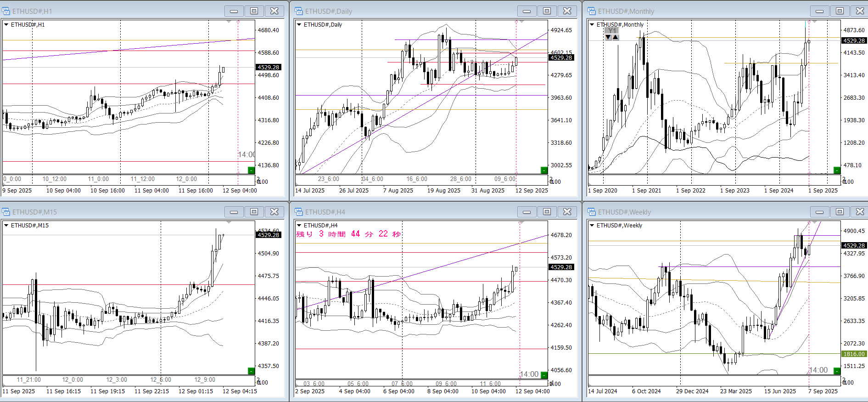Click the ETHUSD#,Monthly chart window icon
This screenshot has height=402, width=868.
click(x=592, y=11)
